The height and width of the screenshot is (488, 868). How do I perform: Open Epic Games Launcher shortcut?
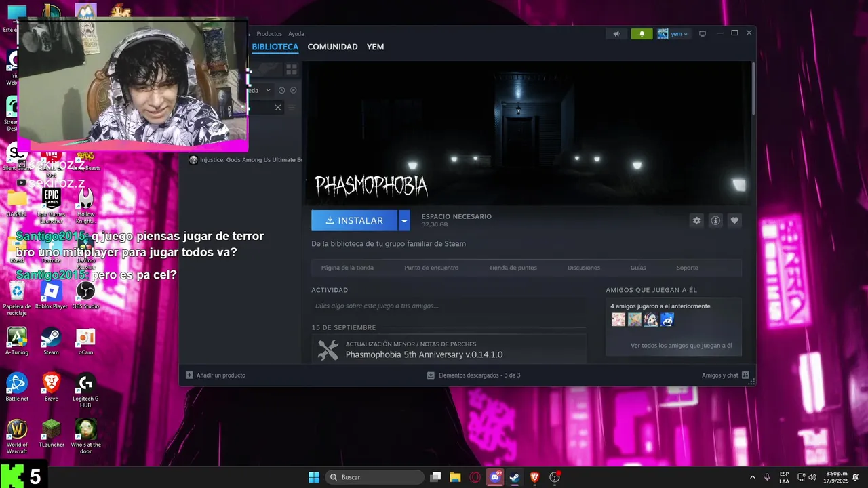coord(52,206)
